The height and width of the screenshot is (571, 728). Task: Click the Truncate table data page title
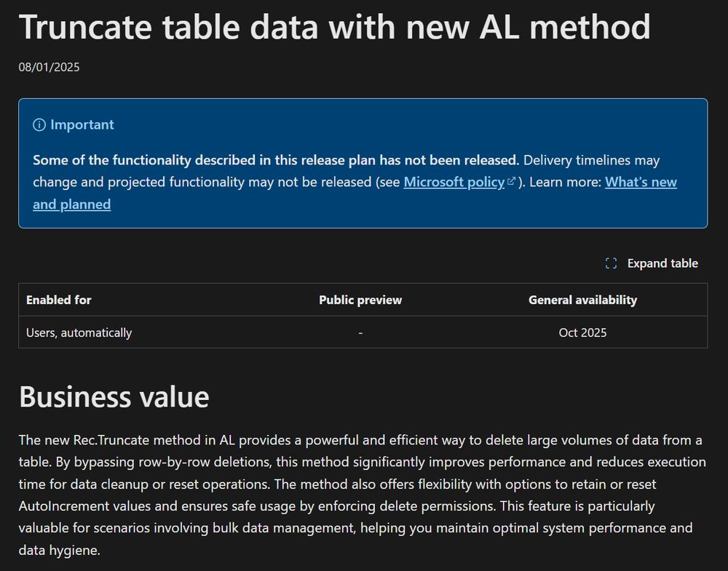tap(335, 27)
